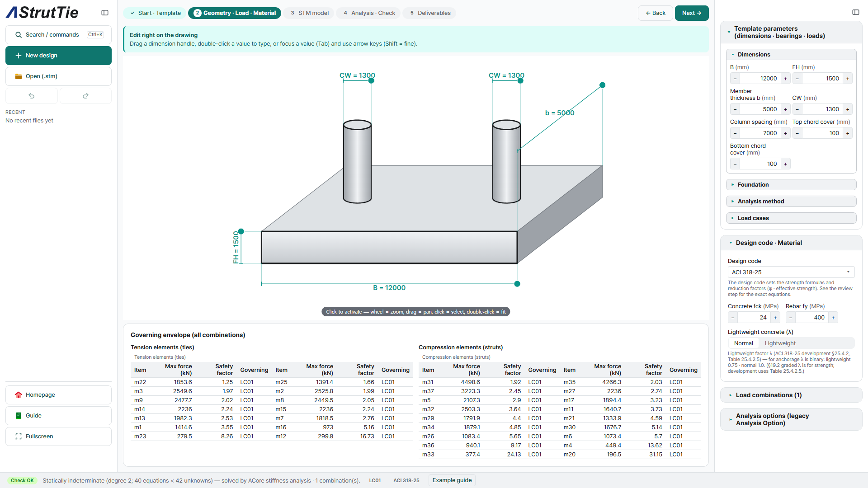The image size is (868, 488).
Task: Open the Design code dropdown
Action: coord(791,272)
